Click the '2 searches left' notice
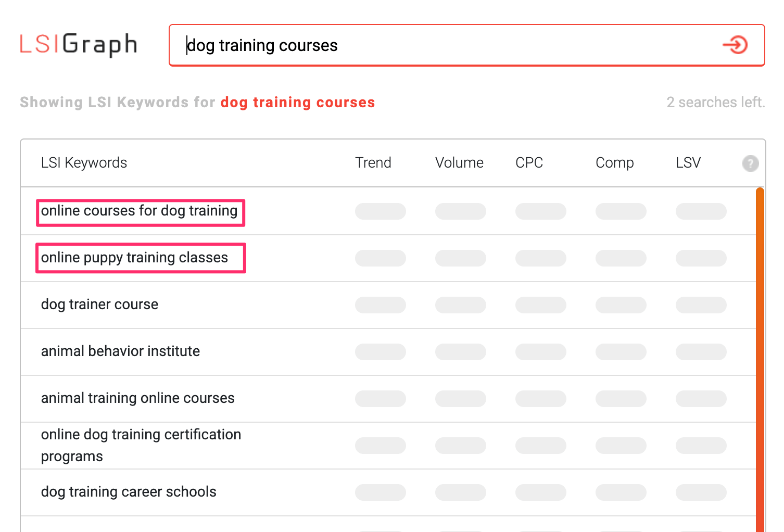Screen dimensions: 784x532 (x=716, y=103)
